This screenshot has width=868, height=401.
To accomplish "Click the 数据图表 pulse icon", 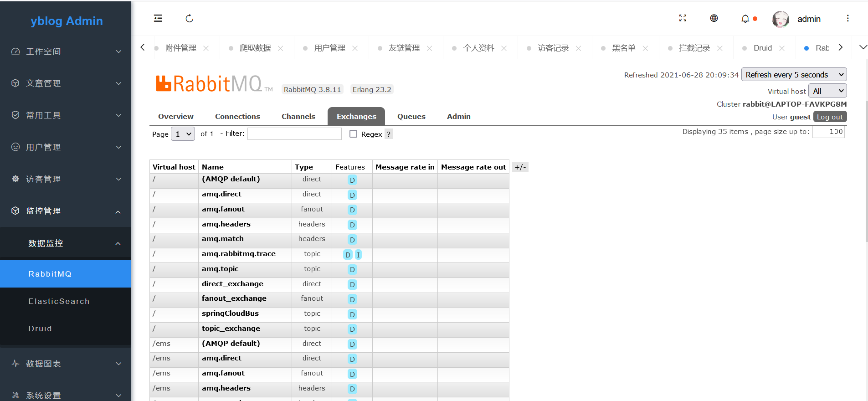I will [x=15, y=364].
